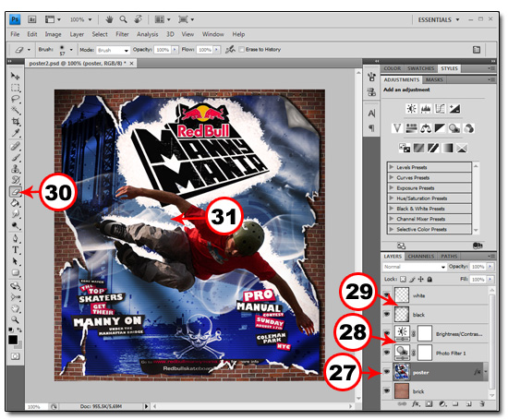Open the Layer menu

pos(77,34)
